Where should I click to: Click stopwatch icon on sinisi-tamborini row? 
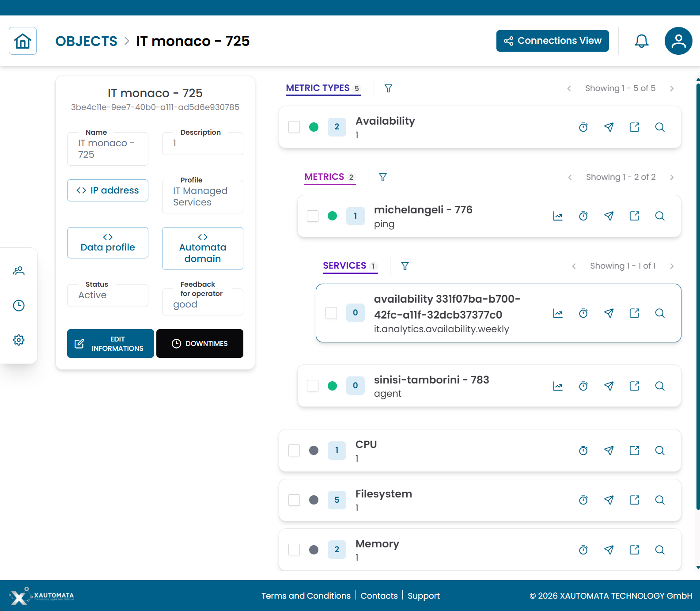coord(583,386)
